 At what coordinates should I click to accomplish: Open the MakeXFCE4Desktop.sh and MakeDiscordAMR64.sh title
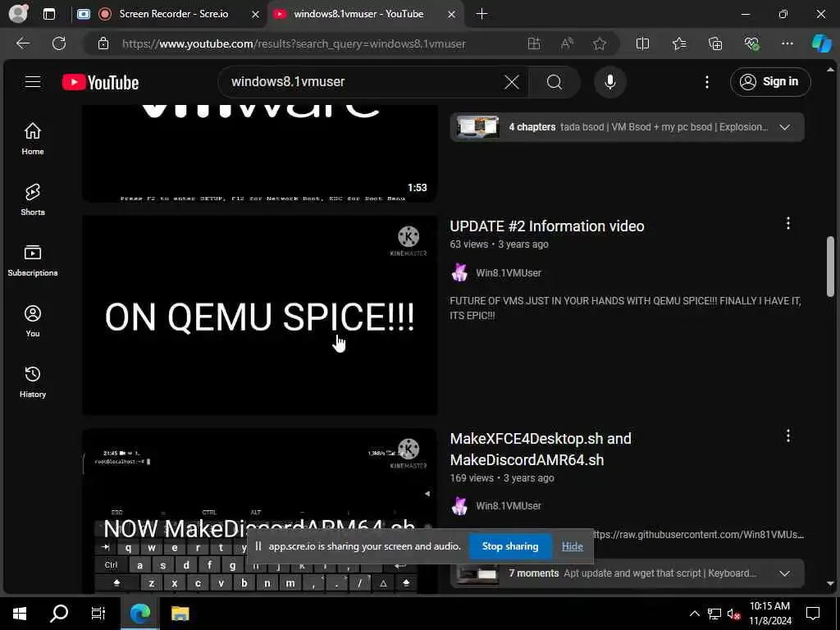pos(541,449)
